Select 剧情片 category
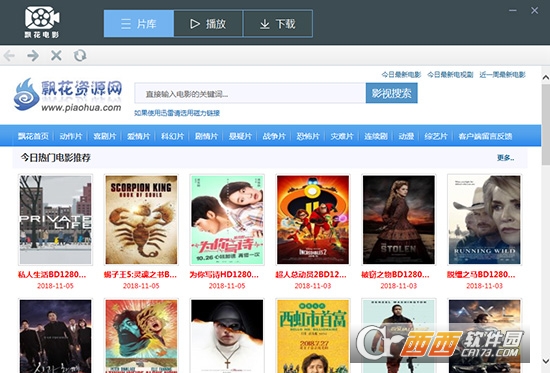This screenshot has width=550, height=373. [206, 136]
